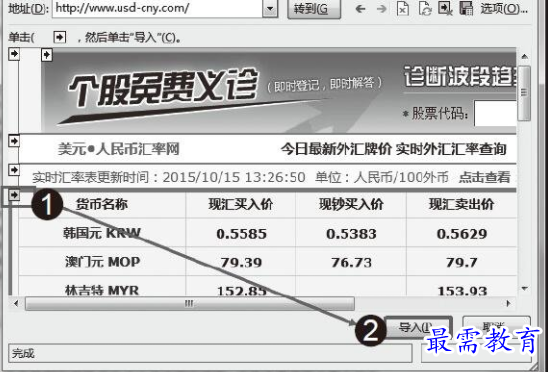Select 林吉特 MYR row label
This screenshot has width=548, height=372.
click(x=102, y=291)
